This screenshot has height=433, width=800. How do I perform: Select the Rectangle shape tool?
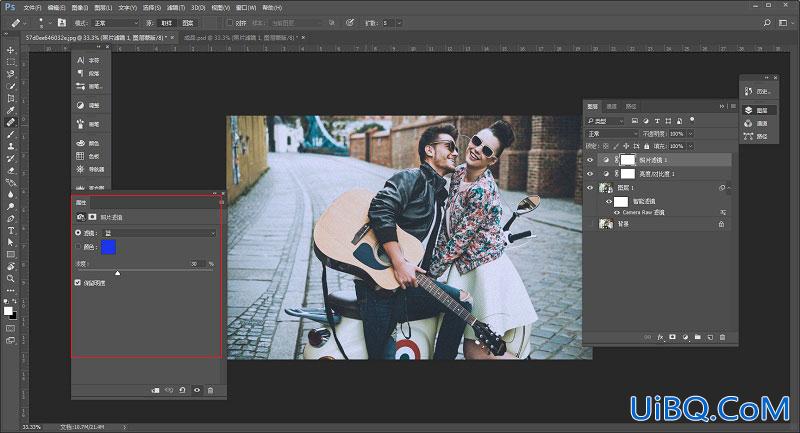11,254
